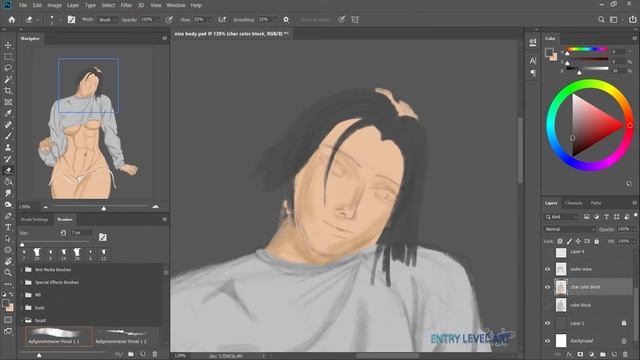Create a new group in Layers panel
Viewport: 640px width, 360px height.
point(603,354)
